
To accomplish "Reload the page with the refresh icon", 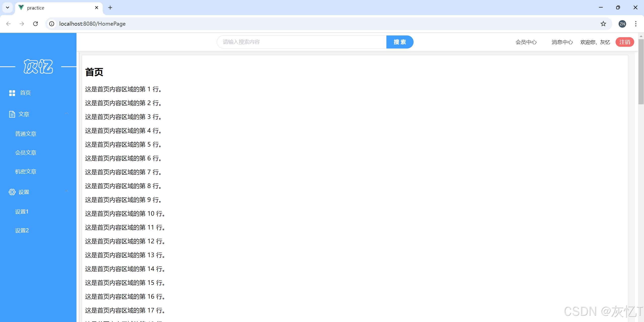I will (x=35, y=24).
